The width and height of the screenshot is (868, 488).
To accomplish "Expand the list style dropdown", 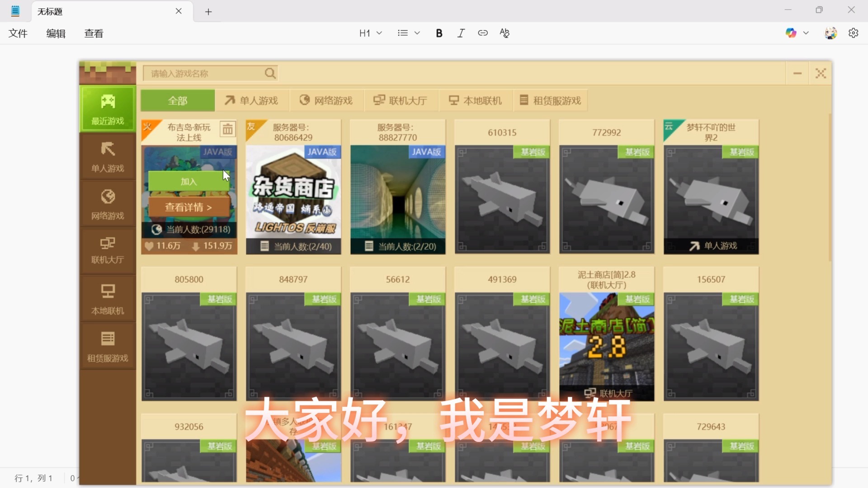I will point(409,33).
